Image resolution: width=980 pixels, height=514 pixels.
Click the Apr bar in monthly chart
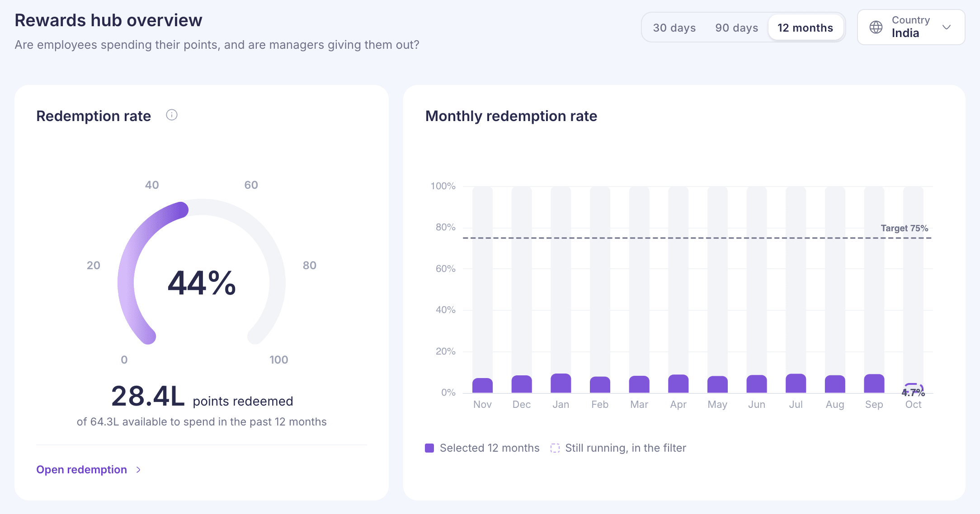[678, 383]
